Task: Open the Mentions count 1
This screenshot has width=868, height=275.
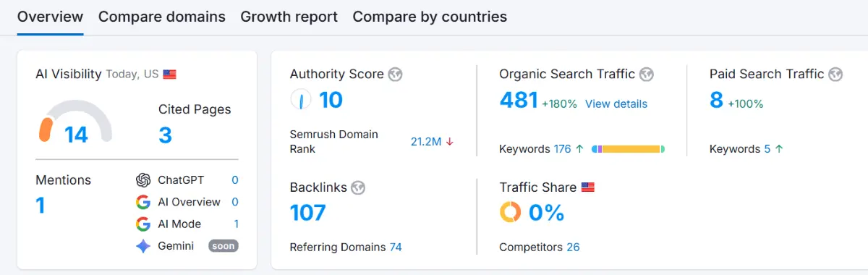Action: [41, 206]
